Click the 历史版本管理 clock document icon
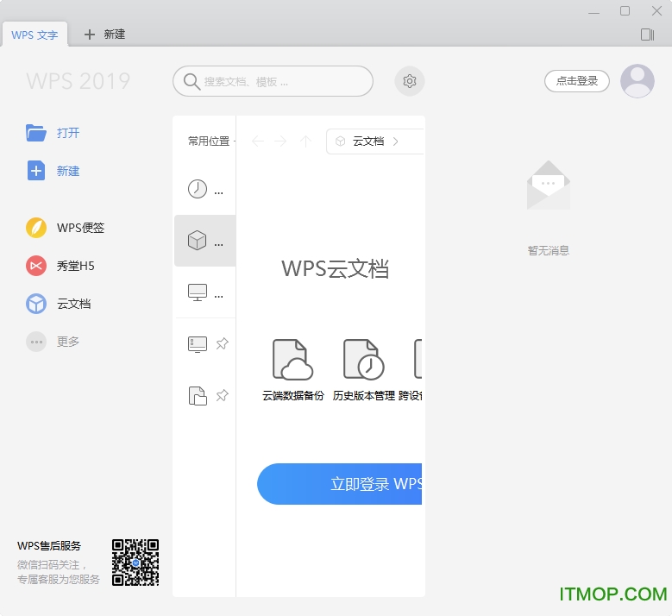The image size is (672, 616). 363,359
